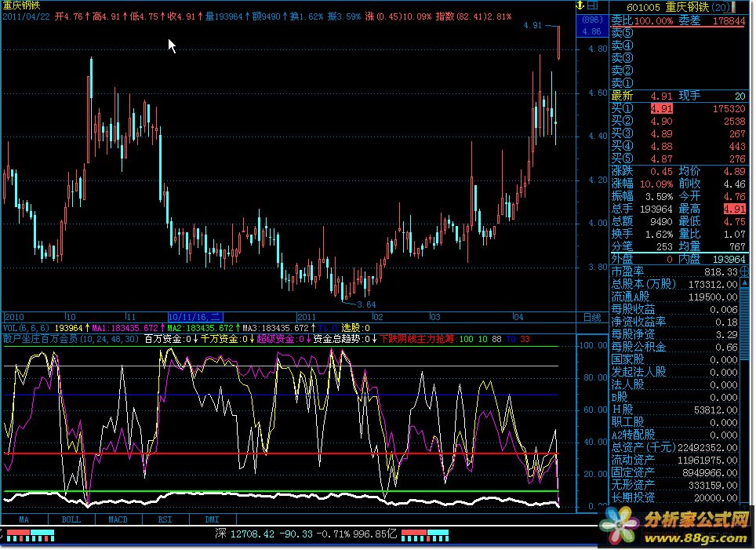Click the chart title 重庆钢铁 at top left
Screen dimensions: 756x550
pyautogui.click(x=22, y=5)
